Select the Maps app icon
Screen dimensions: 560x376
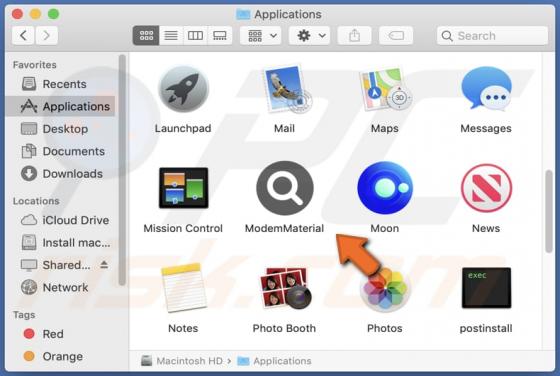[x=385, y=89]
